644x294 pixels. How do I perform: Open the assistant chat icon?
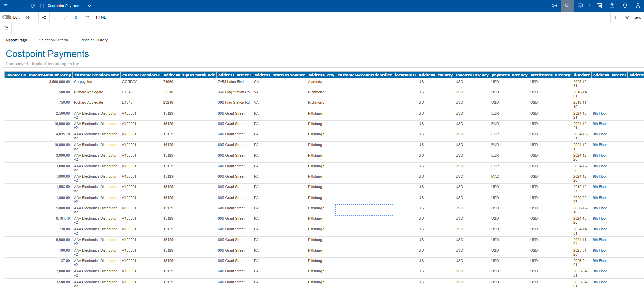point(580,6)
